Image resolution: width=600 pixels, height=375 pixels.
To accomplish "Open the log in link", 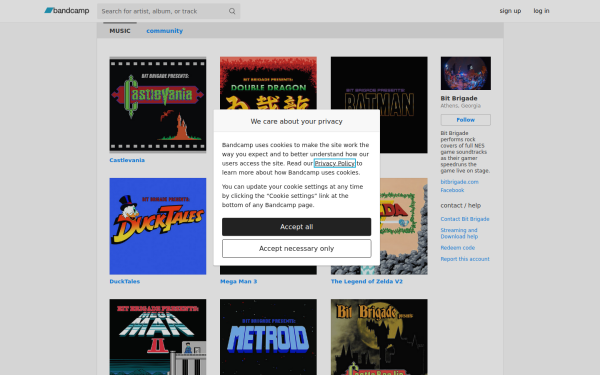I will click(541, 11).
